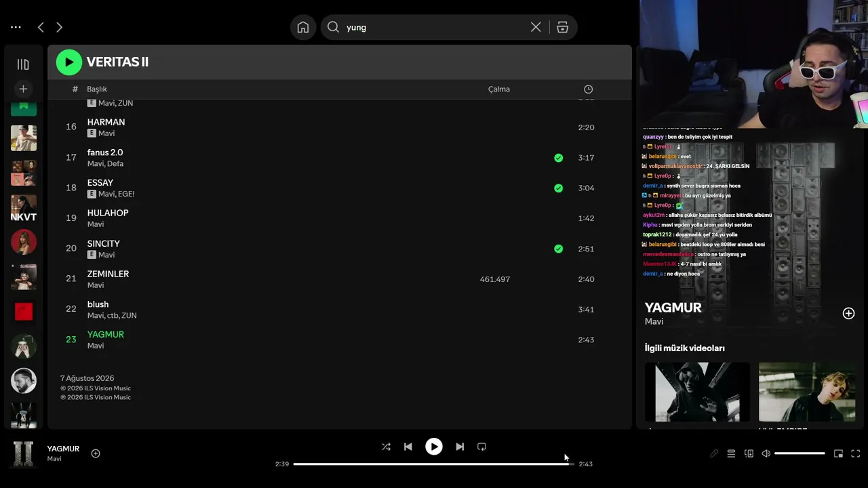Click the play button in the player bar

pos(434,447)
